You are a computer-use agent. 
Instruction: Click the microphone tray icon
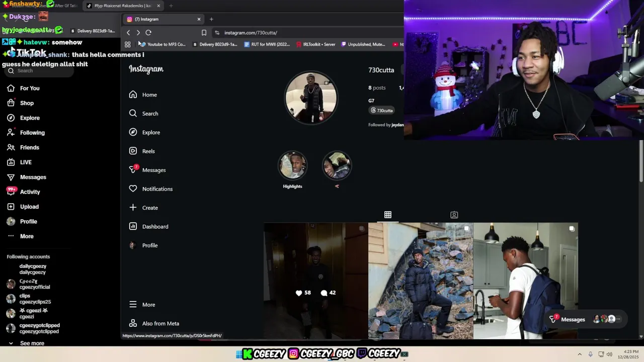coord(591,354)
